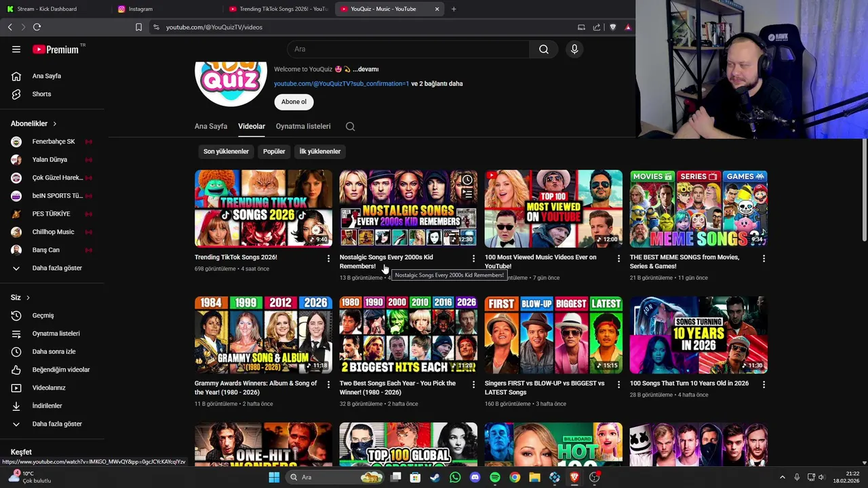
Task: Select İlk yüklenenler filter chip
Action: pos(320,151)
